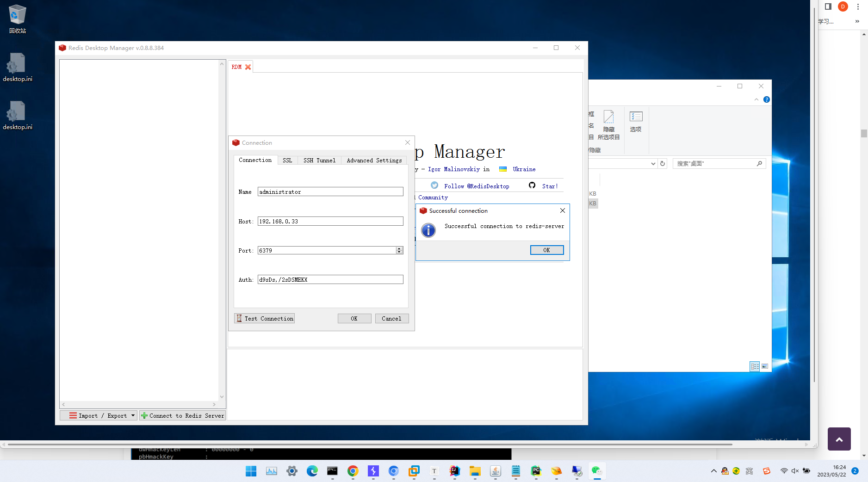
Task: Click the Test Connection button
Action: pyautogui.click(x=265, y=318)
